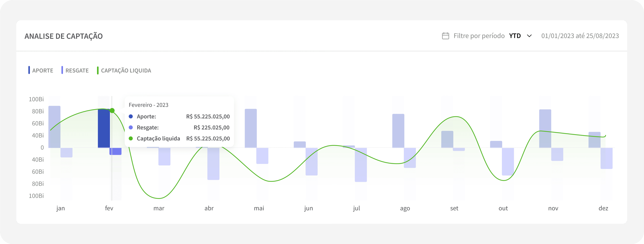Click the green data point on the fev line
Image resolution: width=644 pixels, height=244 pixels.
tap(112, 111)
